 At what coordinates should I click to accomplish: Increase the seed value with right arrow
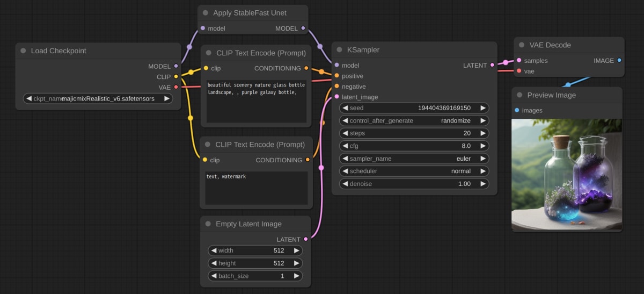(x=483, y=108)
